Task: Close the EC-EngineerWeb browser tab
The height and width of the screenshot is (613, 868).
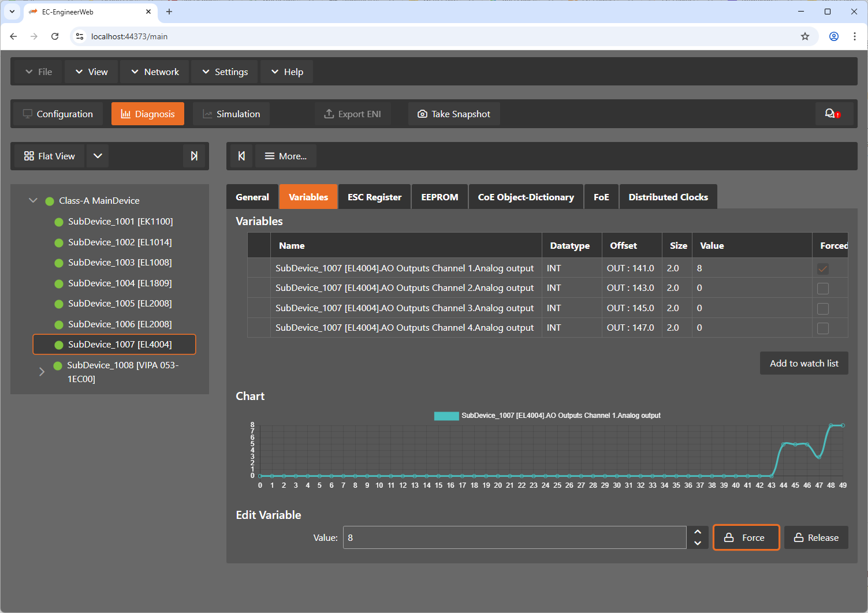Action: pyautogui.click(x=148, y=12)
